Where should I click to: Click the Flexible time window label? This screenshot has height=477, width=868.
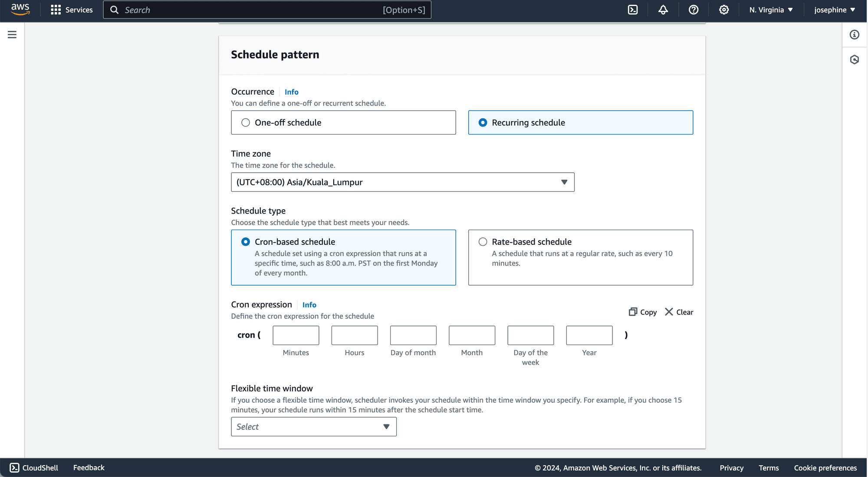click(x=272, y=388)
